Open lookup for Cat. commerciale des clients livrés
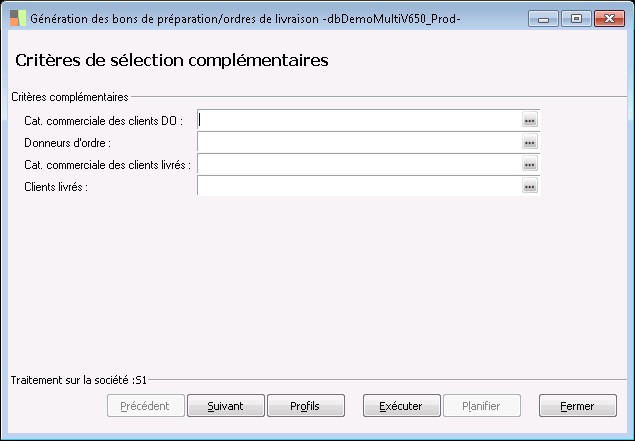 [530, 164]
